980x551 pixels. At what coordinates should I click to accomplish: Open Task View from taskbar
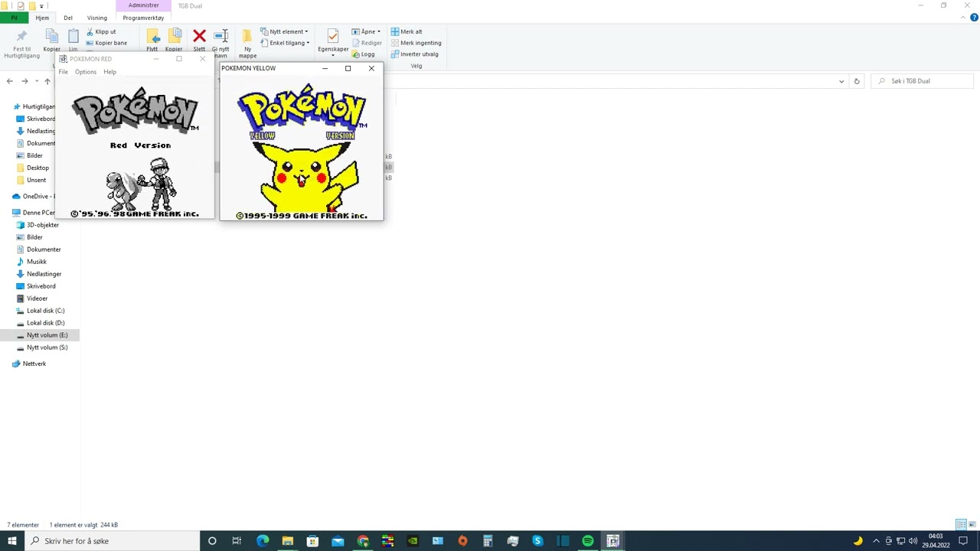pyautogui.click(x=237, y=541)
